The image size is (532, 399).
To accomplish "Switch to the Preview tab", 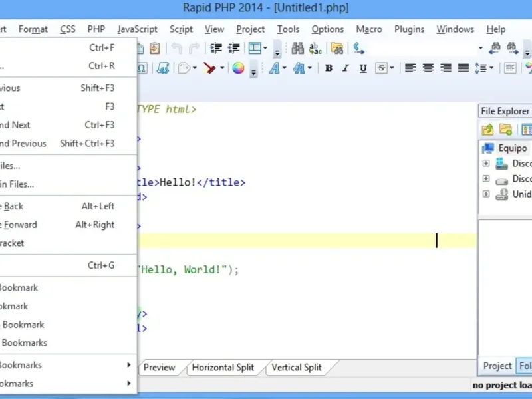I will click(159, 368).
